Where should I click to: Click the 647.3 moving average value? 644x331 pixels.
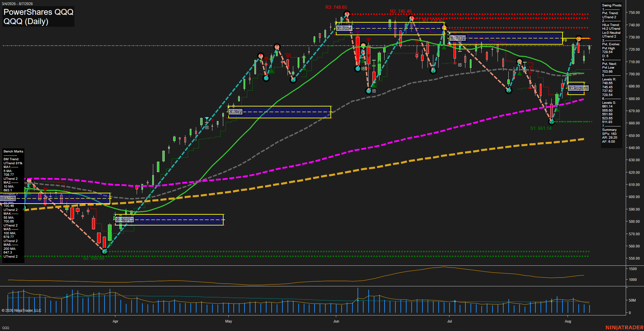coord(8,253)
